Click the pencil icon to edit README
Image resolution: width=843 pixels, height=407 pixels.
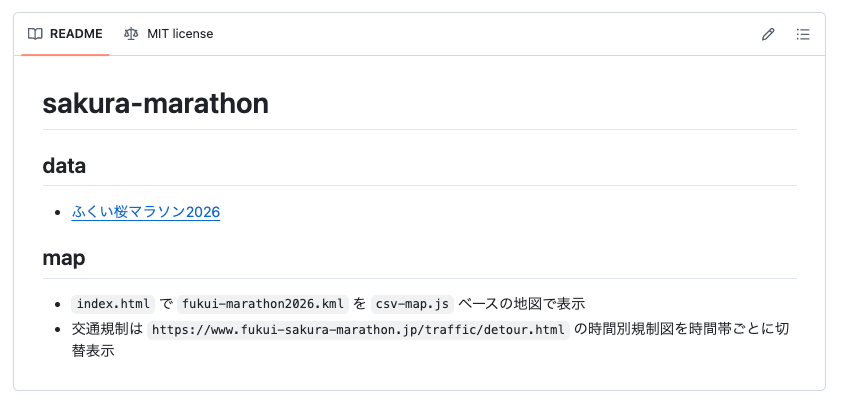[x=768, y=34]
